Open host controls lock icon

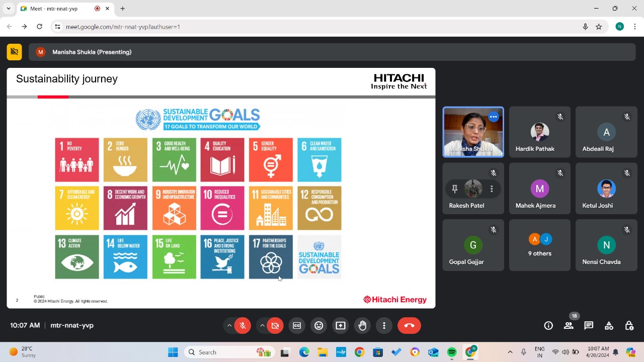click(629, 326)
